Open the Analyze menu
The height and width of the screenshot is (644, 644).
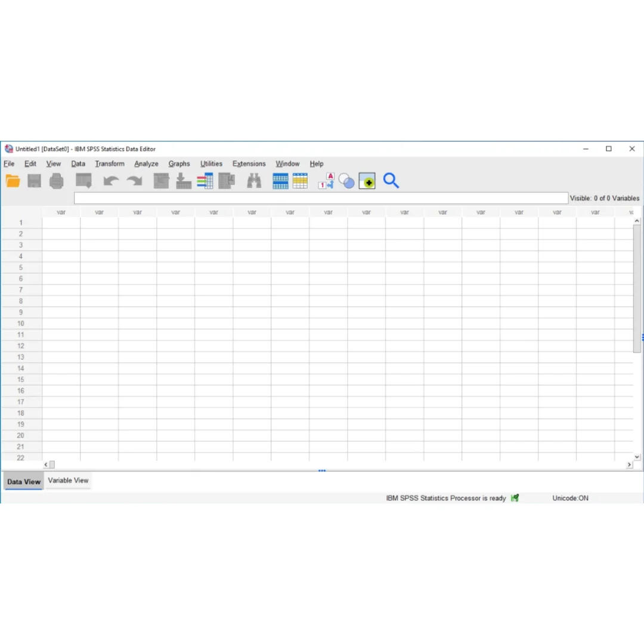[x=146, y=164]
